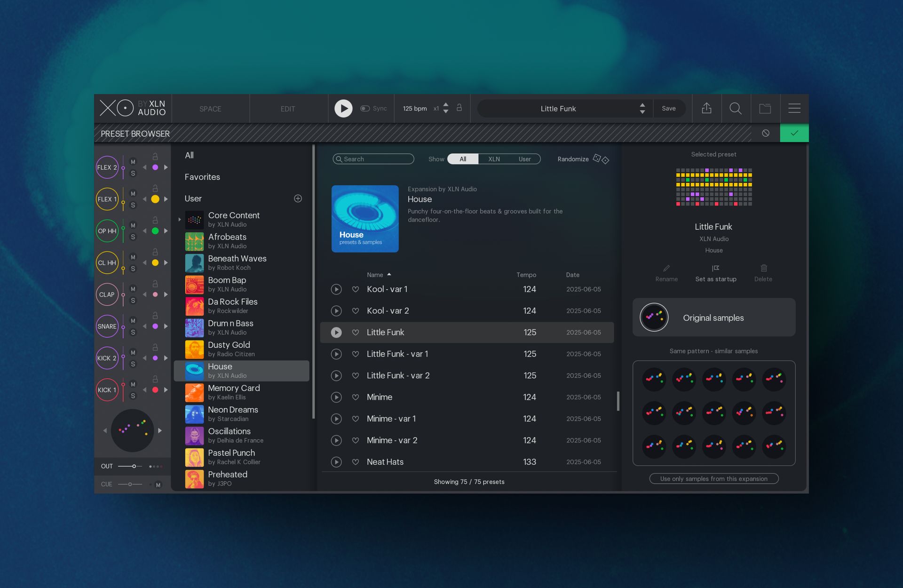Preview the Neat Hats preset
The height and width of the screenshot is (588, 903).
pos(336,462)
